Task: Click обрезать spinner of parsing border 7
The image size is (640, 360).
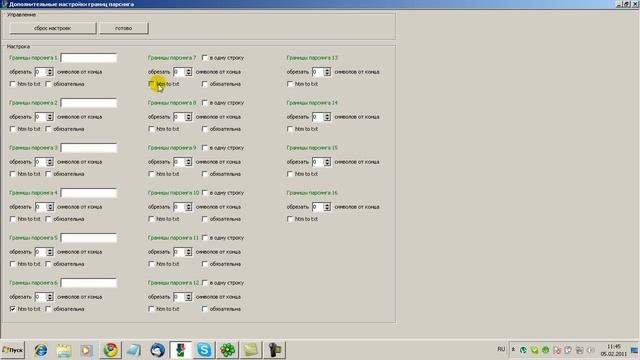Action: coord(183,72)
